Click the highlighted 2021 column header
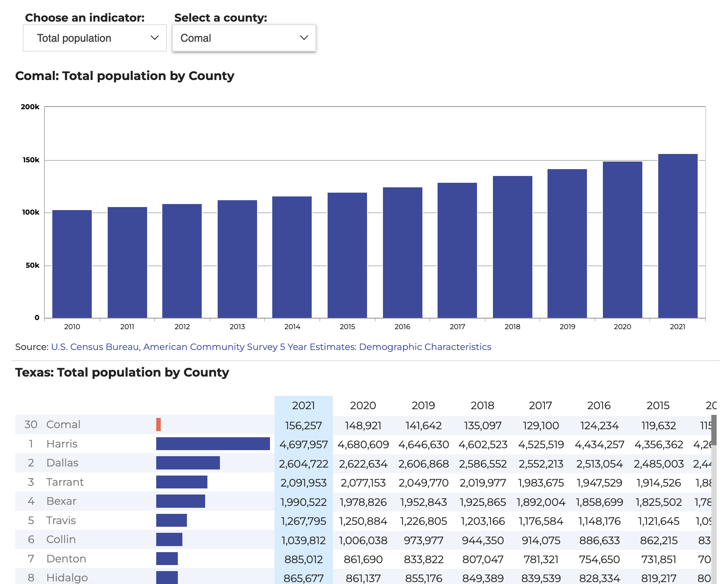This screenshot has width=728, height=584. (303, 405)
